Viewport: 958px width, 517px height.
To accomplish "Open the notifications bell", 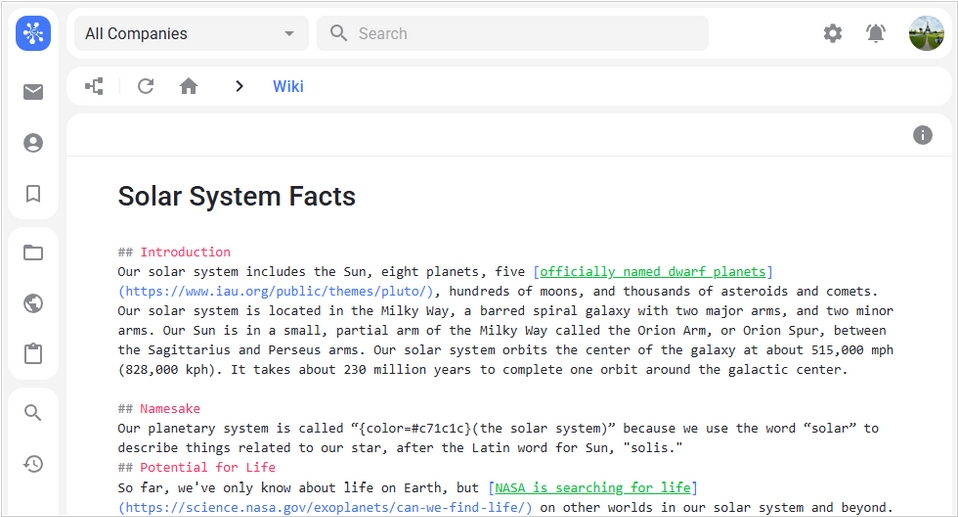I will [x=875, y=33].
